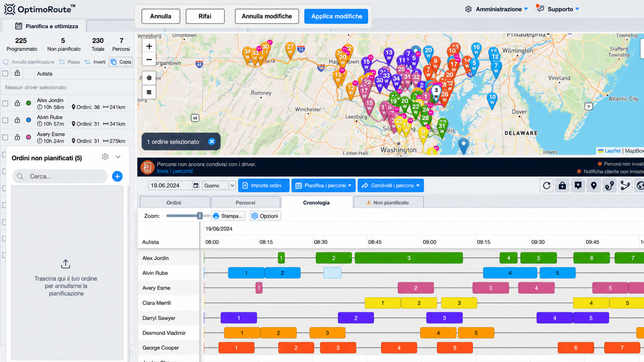The image size is (644, 362).
Task: Open the Amministrazione dropdown menu
Action: (501, 9)
